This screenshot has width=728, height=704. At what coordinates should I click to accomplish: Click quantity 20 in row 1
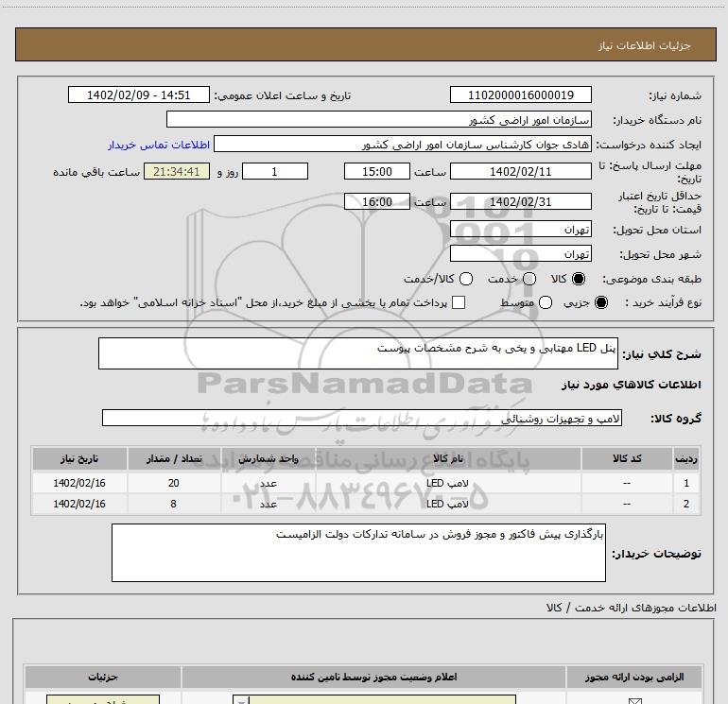coord(174,483)
